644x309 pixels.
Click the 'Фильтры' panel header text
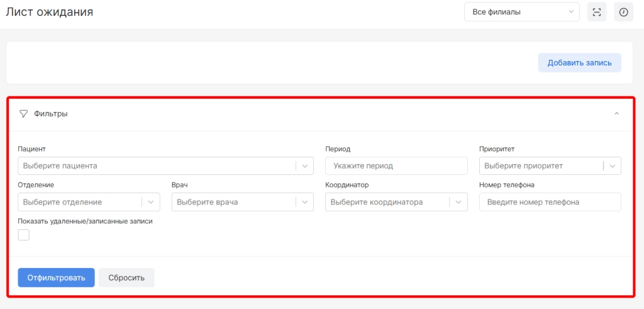point(50,114)
